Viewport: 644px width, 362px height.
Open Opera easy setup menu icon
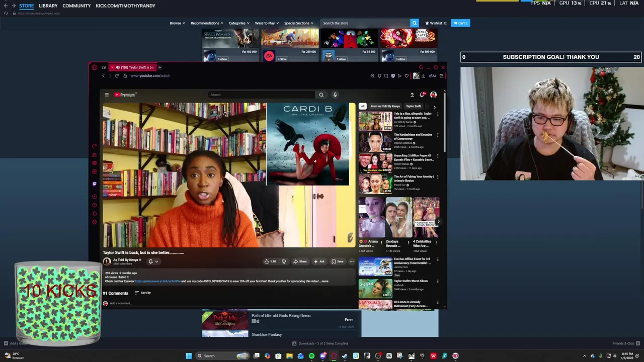tap(441, 76)
